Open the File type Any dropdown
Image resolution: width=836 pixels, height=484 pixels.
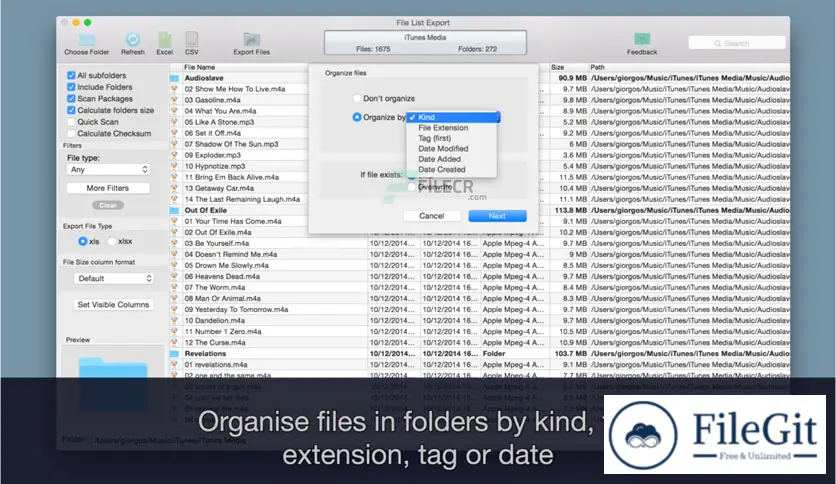[108, 169]
